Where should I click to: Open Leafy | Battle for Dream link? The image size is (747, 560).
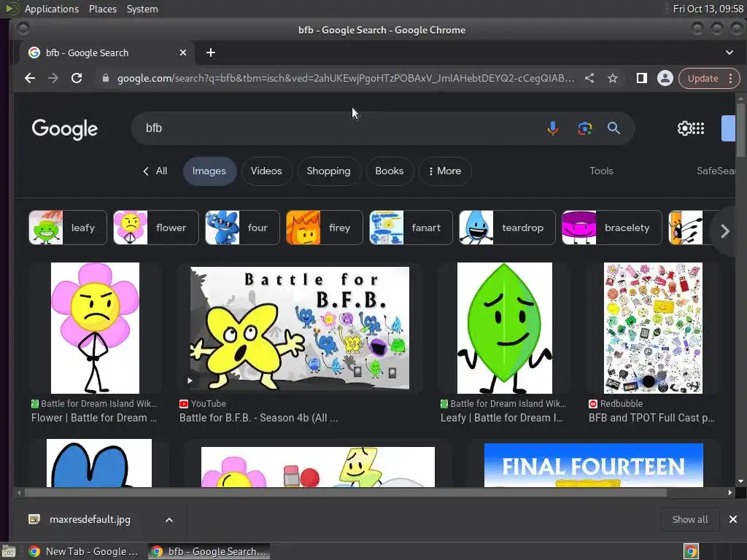click(x=502, y=418)
